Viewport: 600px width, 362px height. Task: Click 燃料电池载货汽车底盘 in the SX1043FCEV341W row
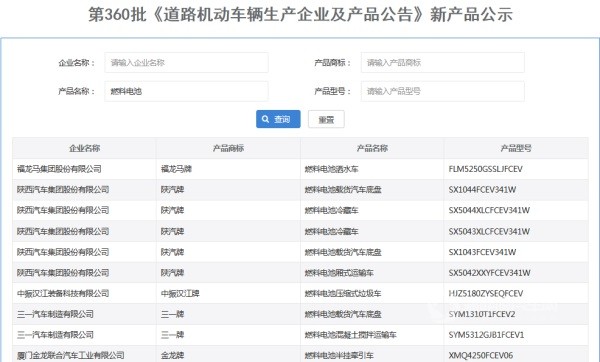[343, 252]
